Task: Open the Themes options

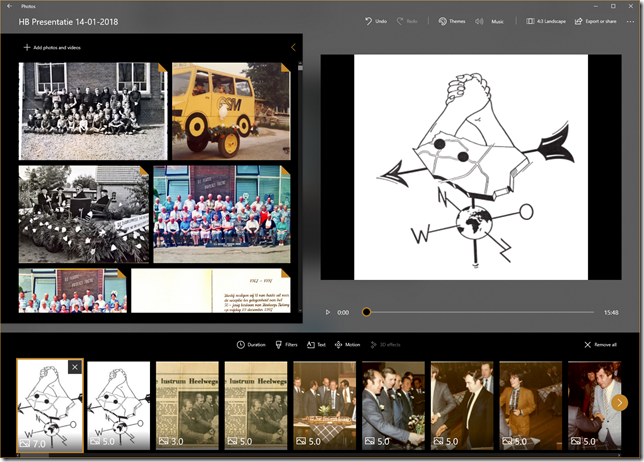Action: click(451, 21)
